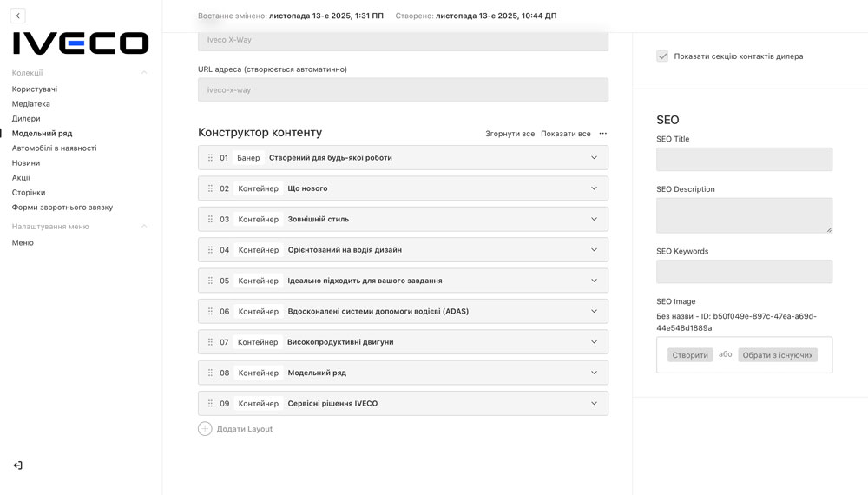Expand the Що нового container block

pos(594,188)
